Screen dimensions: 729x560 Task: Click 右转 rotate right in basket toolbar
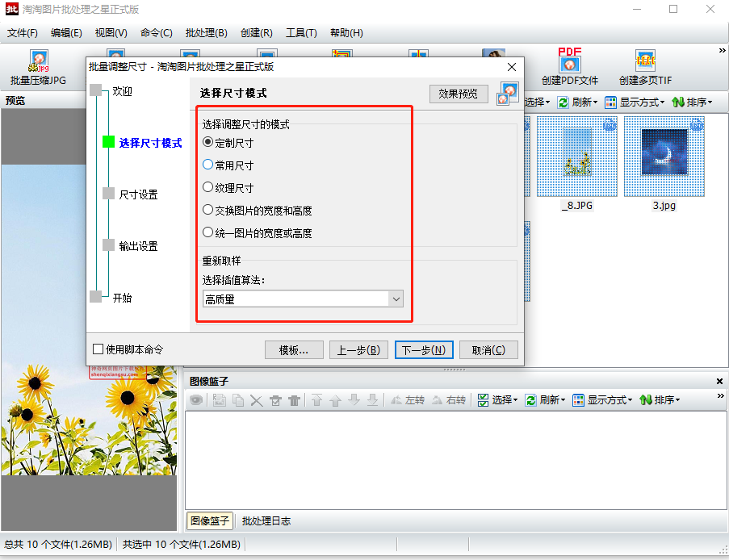coord(449,400)
